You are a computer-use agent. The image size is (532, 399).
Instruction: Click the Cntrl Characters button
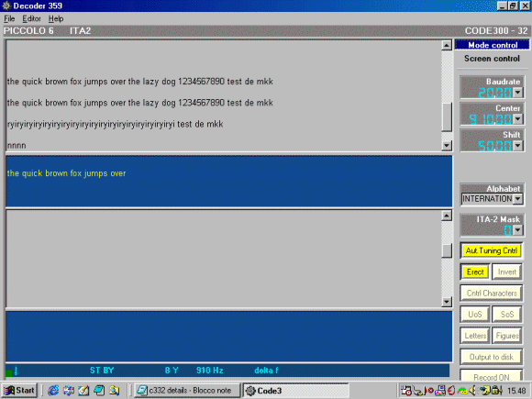tap(492, 294)
